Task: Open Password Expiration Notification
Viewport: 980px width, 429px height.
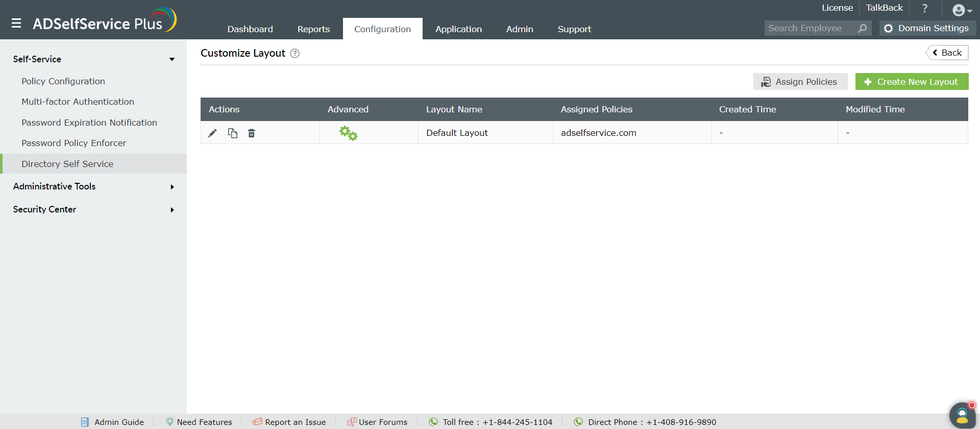Action: pos(89,123)
